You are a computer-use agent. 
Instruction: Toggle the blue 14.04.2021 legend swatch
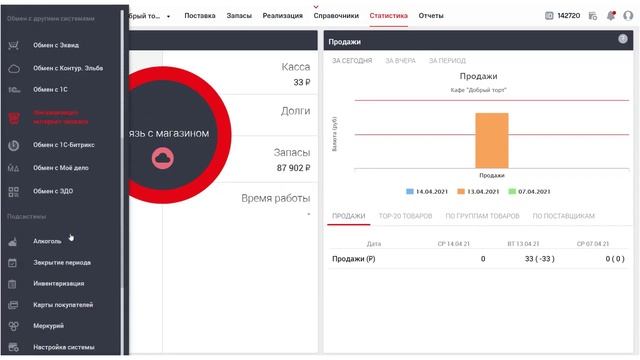410,191
